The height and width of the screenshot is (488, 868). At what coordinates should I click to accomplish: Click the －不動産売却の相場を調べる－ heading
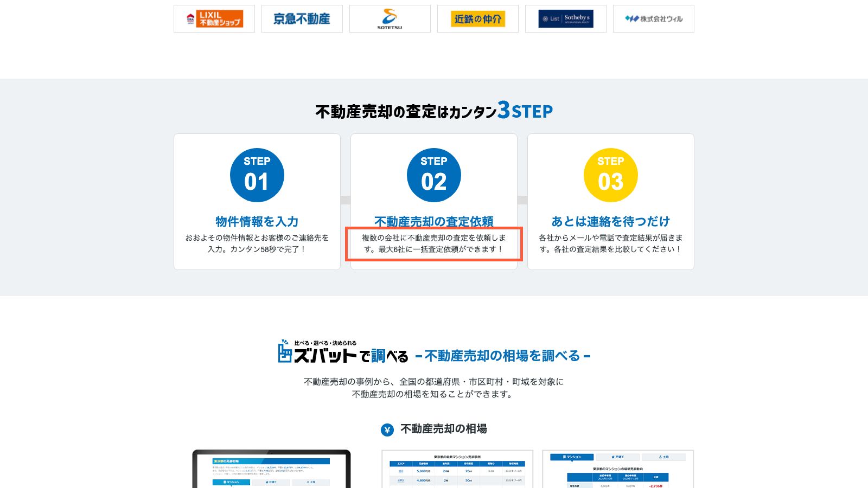tap(503, 356)
